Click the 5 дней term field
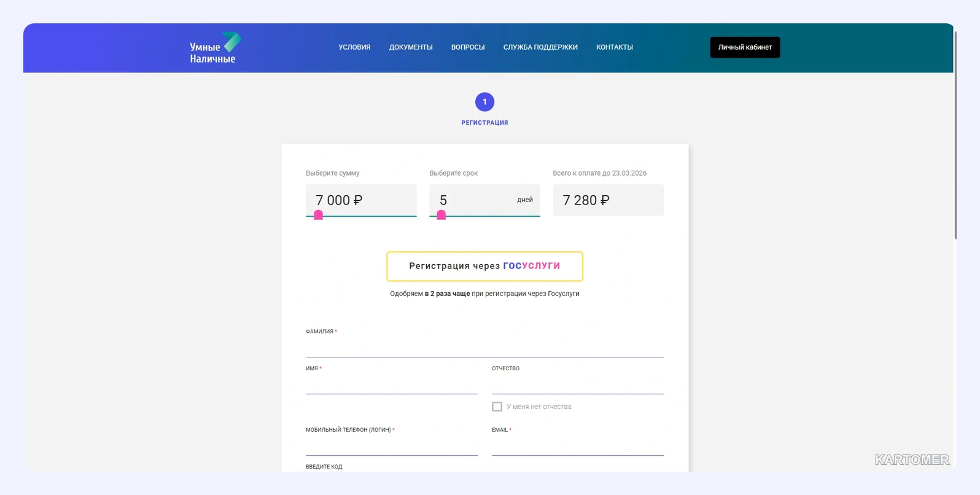 484,200
